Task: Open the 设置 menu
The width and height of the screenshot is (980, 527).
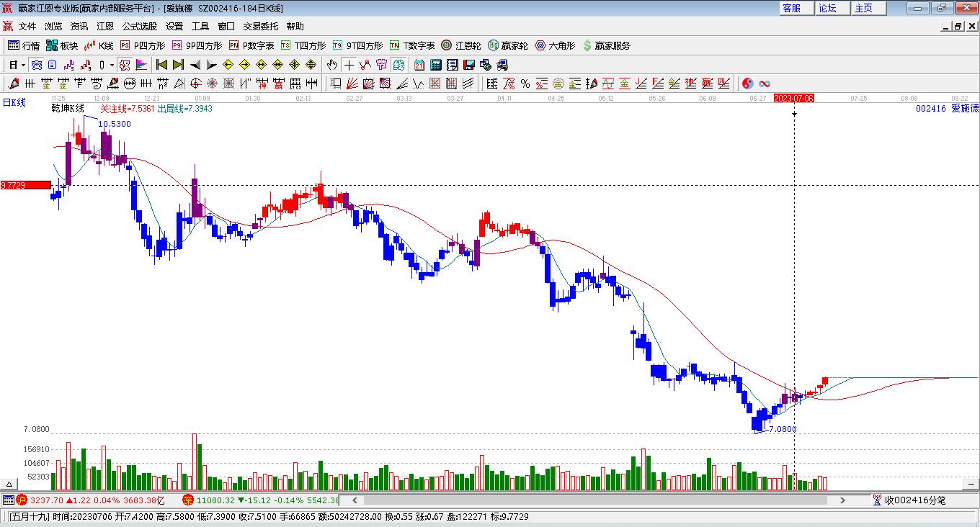Action: pyautogui.click(x=174, y=27)
